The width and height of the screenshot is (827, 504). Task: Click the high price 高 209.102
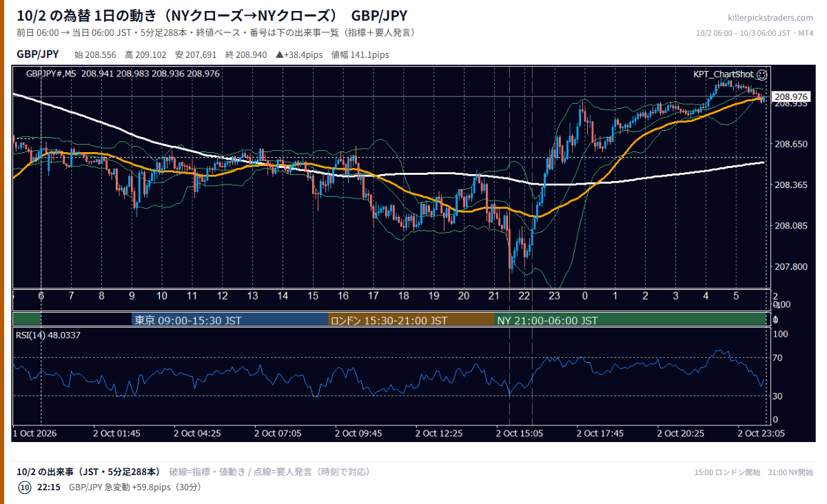click(x=146, y=54)
